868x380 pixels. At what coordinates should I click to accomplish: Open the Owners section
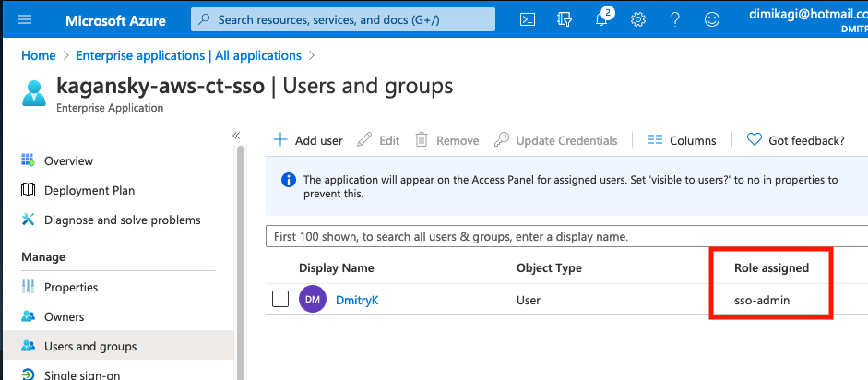(64, 316)
